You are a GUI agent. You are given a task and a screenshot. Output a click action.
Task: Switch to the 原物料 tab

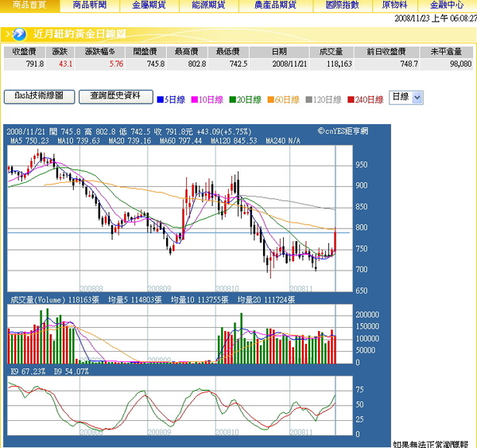(x=395, y=6)
